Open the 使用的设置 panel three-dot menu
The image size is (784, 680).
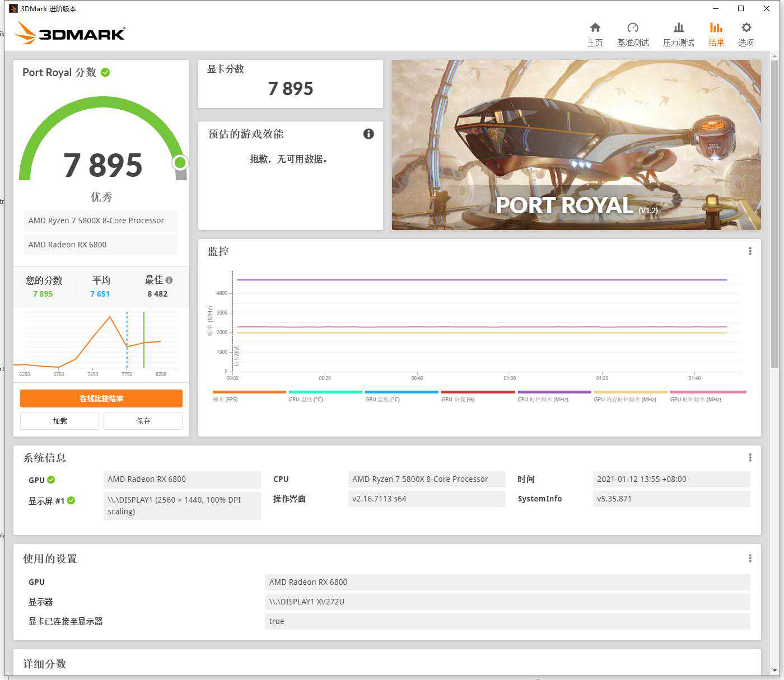click(750, 559)
